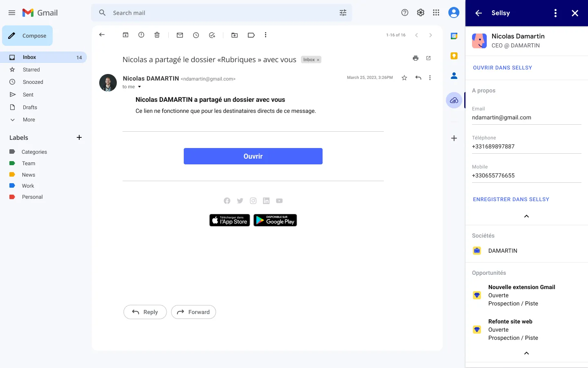Click Enregistrer dans Sellsy
This screenshot has width=588, height=368.
511,200
